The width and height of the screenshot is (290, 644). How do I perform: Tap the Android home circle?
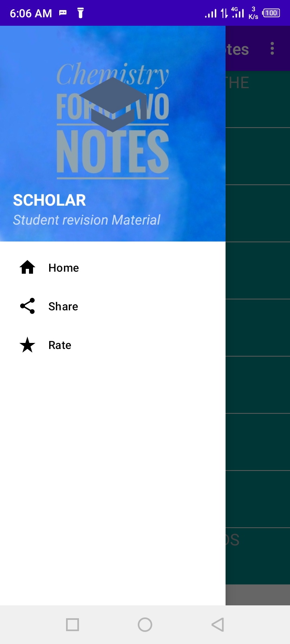click(x=145, y=625)
